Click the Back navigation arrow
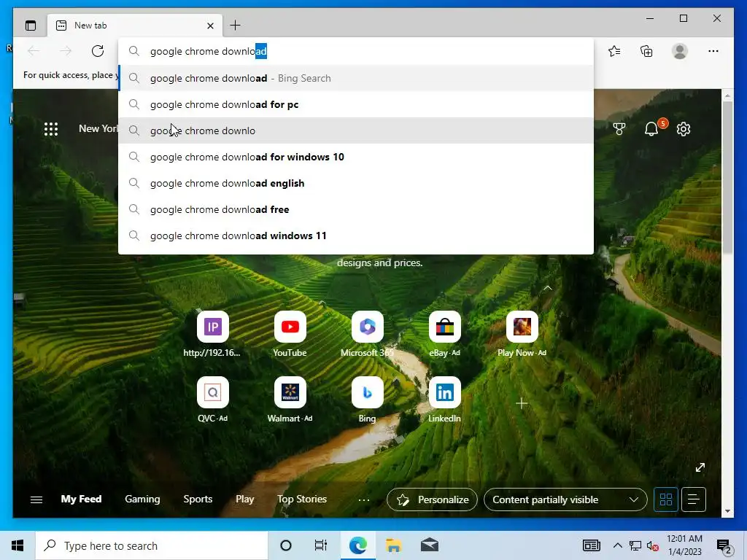This screenshot has width=747, height=560. [x=34, y=51]
